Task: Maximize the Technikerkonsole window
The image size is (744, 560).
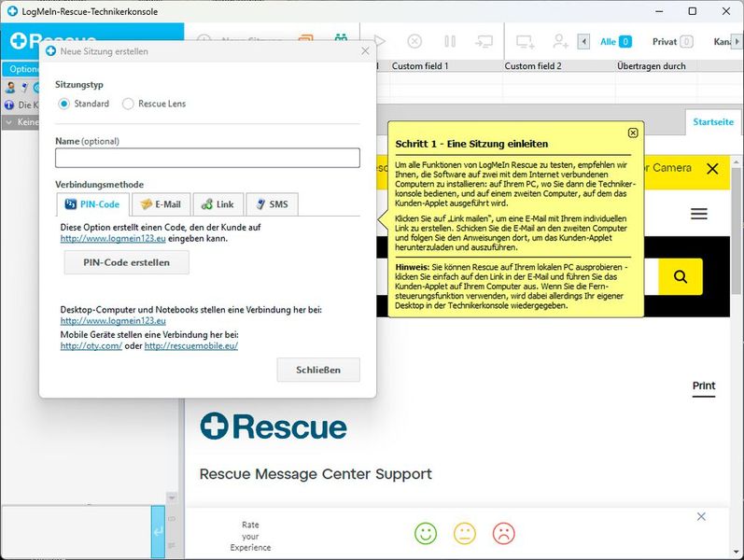Action: 693,11
